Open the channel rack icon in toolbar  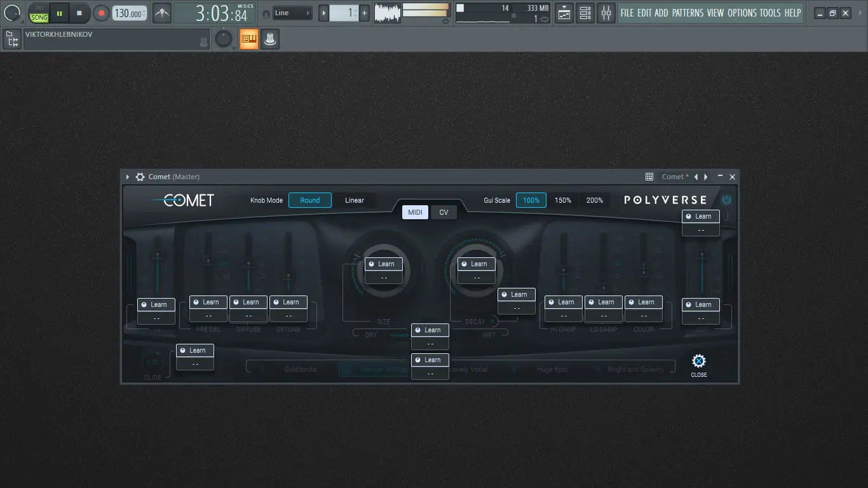coord(585,13)
